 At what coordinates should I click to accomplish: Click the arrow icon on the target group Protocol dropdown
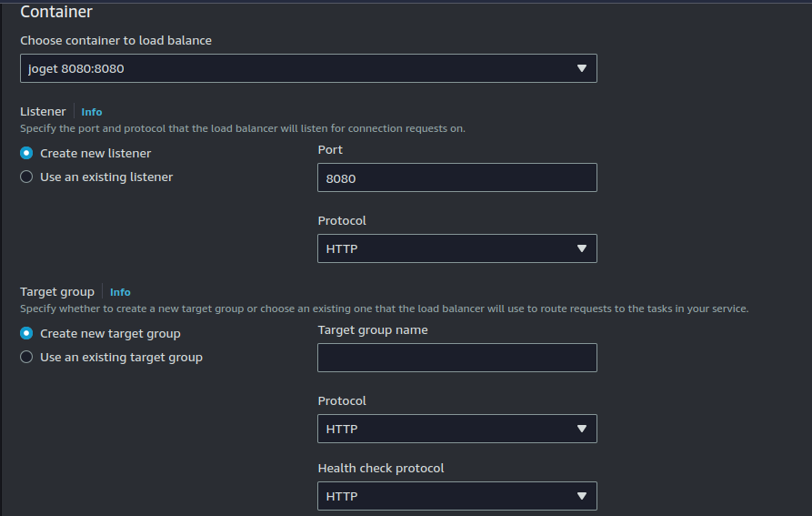(582, 429)
